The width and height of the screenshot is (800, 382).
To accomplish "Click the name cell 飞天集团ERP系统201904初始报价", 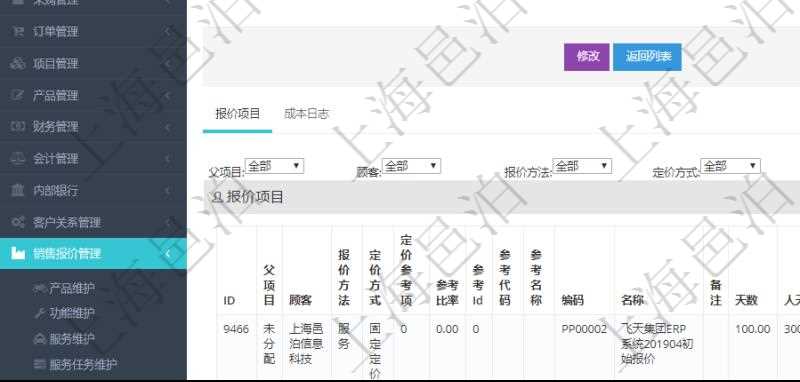I will point(657,344).
